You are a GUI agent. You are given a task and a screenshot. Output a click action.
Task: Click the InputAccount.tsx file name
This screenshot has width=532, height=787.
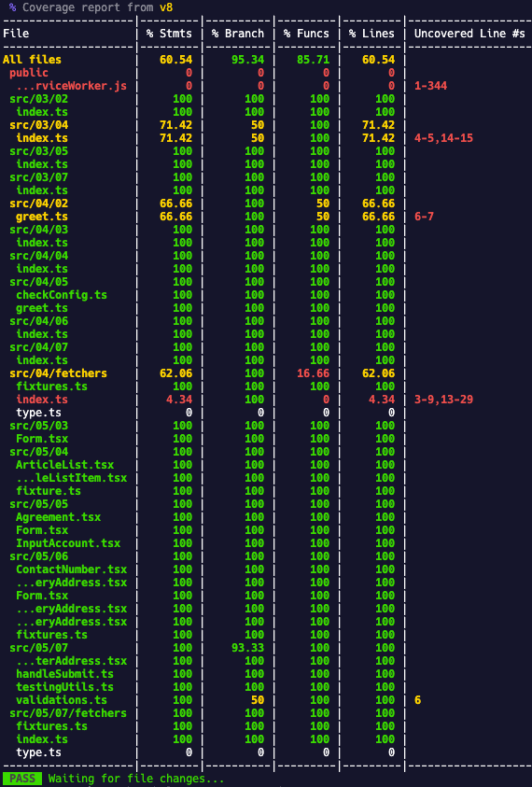(x=68, y=543)
